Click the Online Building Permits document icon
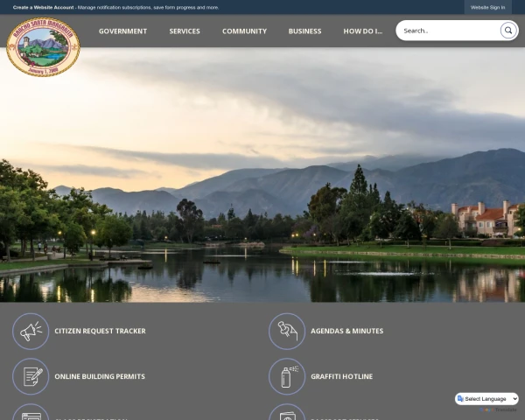The image size is (525, 420). (x=31, y=376)
